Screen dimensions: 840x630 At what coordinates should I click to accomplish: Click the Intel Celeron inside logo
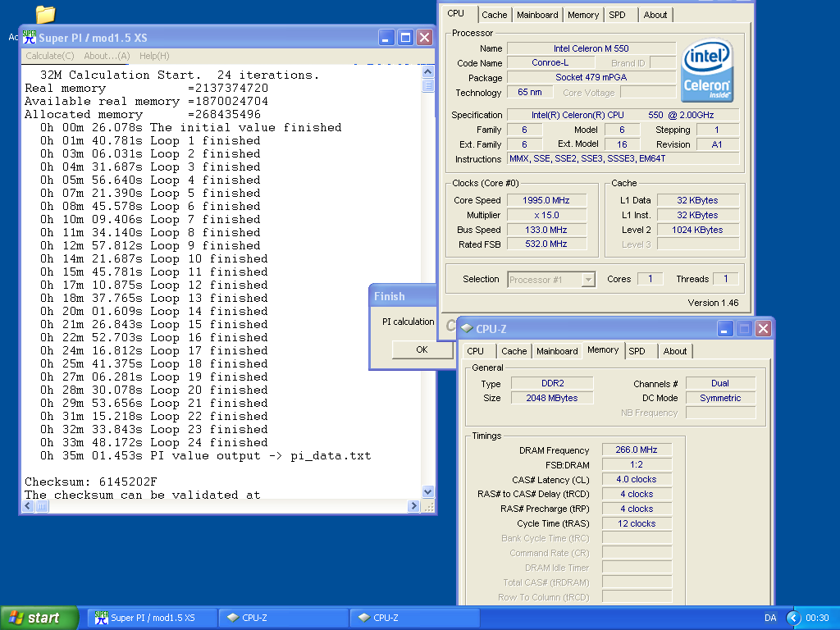(x=706, y=70)
